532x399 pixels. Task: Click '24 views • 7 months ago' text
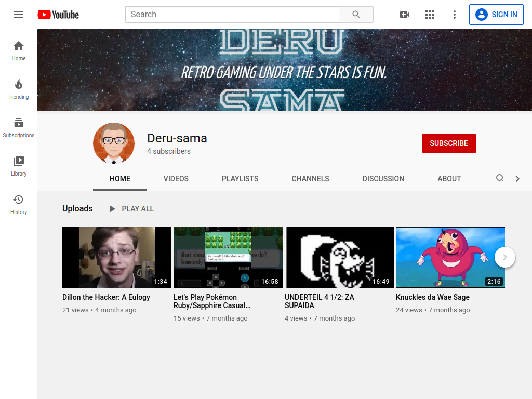tap(433, 310)
